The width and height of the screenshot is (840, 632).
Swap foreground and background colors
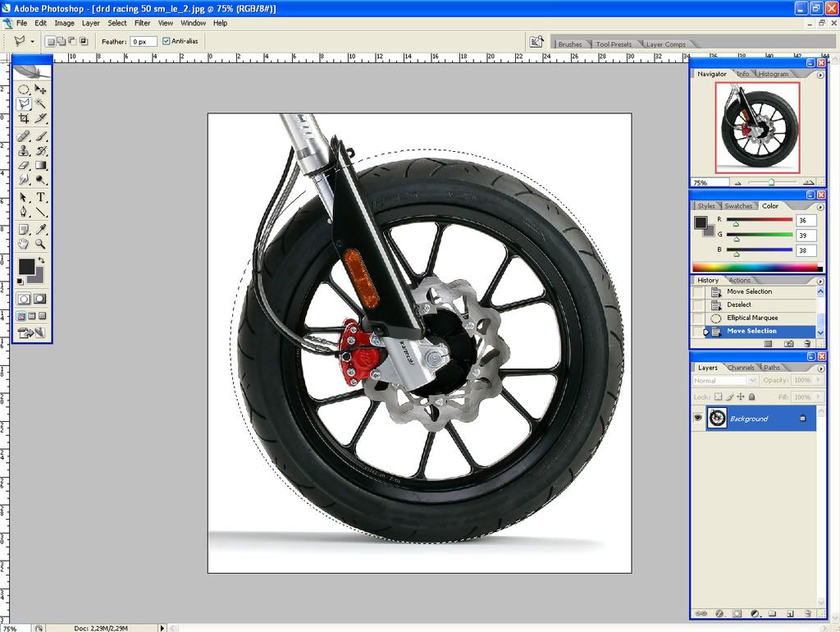41,260
